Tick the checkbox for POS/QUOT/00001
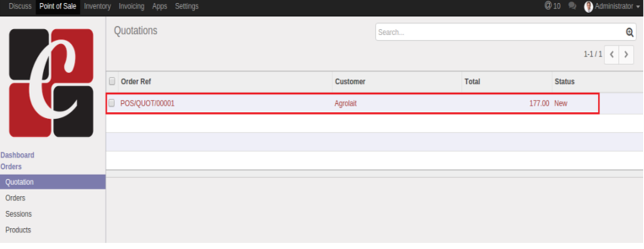 [x=112, y=103]
